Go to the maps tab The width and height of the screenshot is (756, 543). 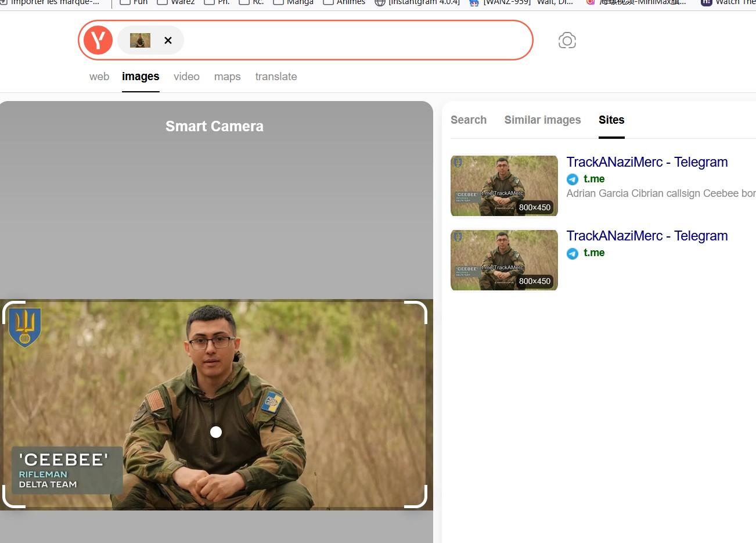(227, 77)
